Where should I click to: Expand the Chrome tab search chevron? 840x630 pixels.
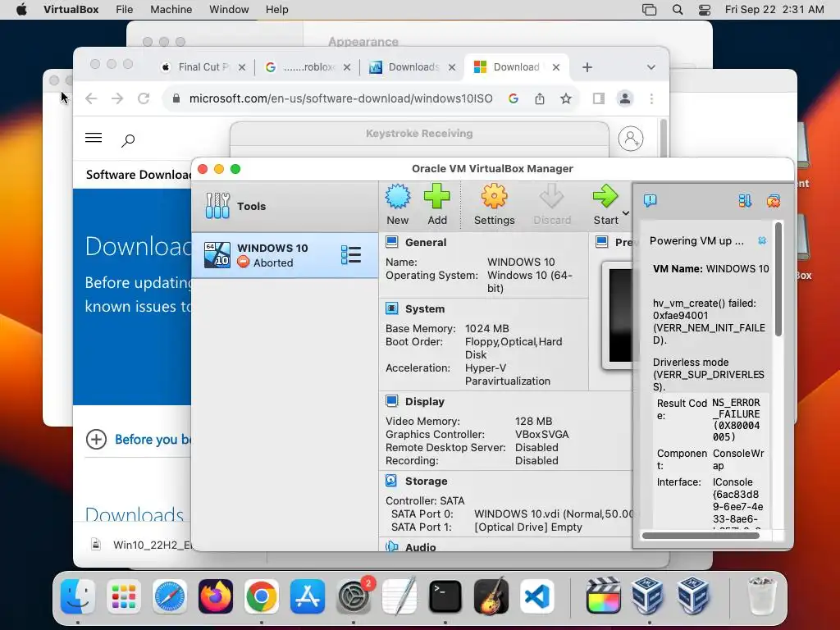(x=651, y=67)
